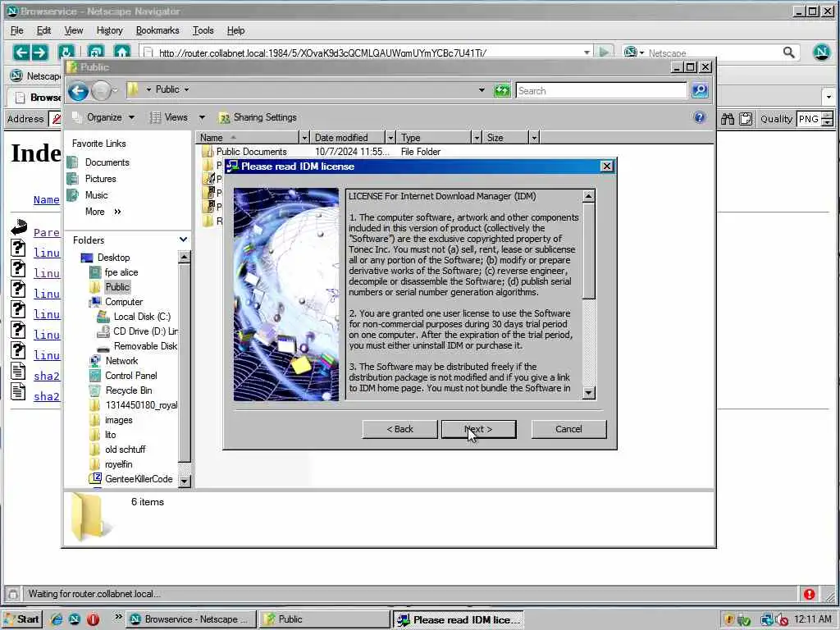Click Explorer green refresh button

tap(502, 90)
